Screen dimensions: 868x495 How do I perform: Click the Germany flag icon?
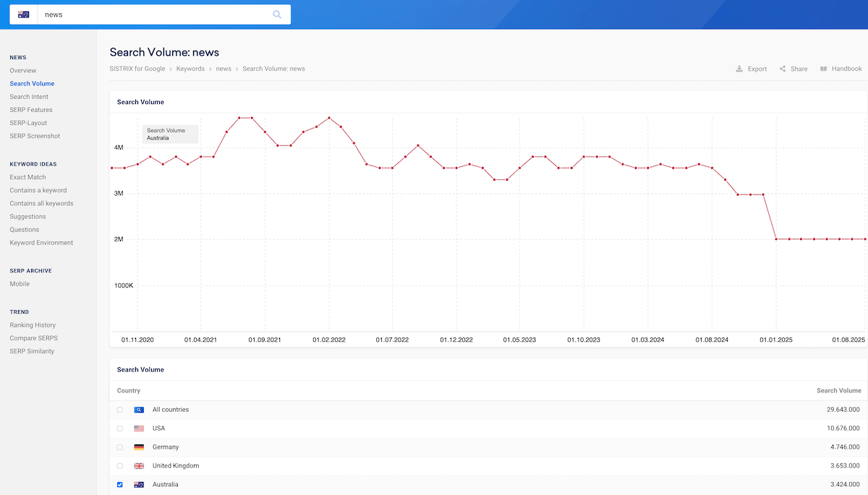pyautogui.click(x=139, y=447)
